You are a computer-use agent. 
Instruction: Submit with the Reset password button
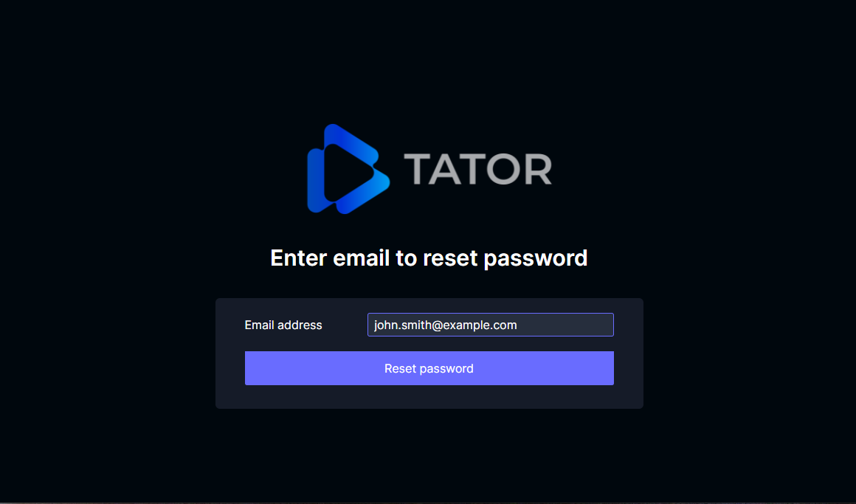tap(429, 368)
